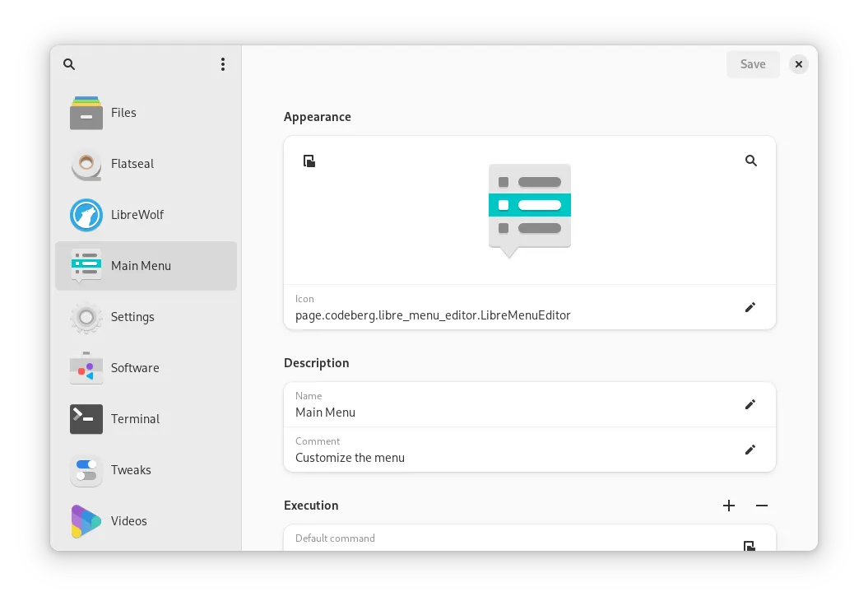Search icons with magnifier in Appearance card

750,161
